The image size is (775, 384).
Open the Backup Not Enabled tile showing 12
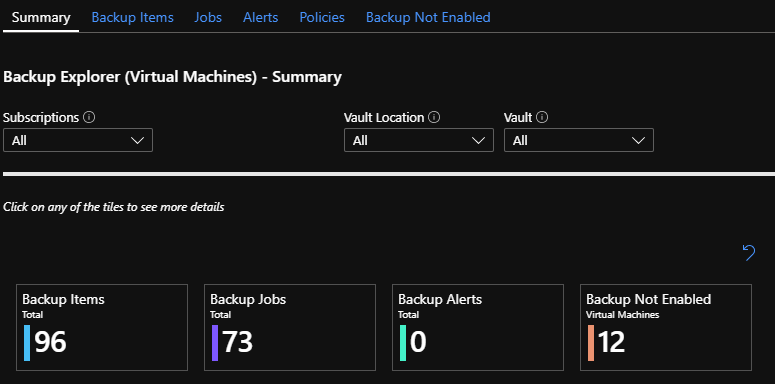(666, 327)
